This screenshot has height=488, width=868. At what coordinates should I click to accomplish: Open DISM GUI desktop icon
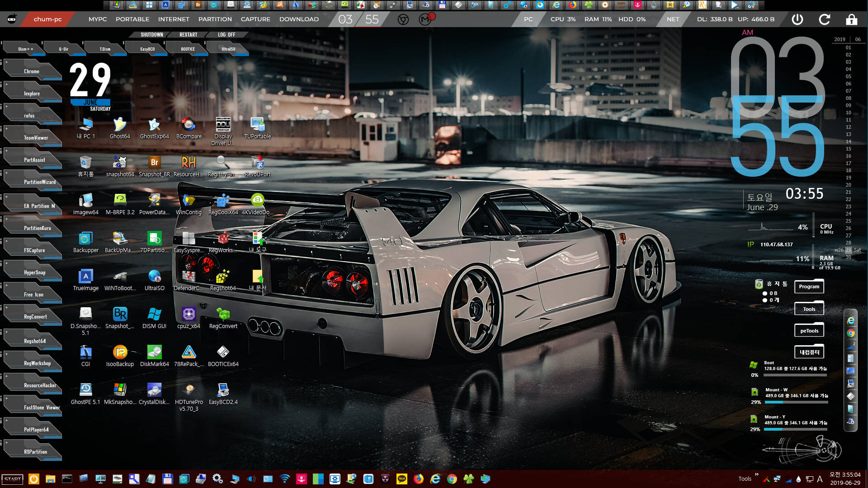click(154, 318)
